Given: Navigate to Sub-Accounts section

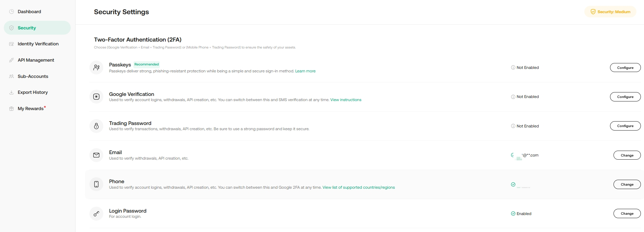Looking at the screenshot, I should [x=33, y=76].
